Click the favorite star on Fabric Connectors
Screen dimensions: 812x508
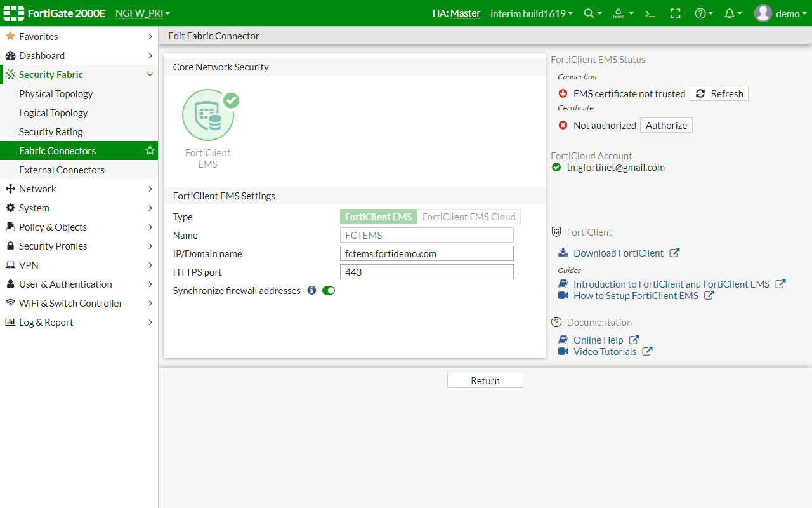tap(150, 150)
